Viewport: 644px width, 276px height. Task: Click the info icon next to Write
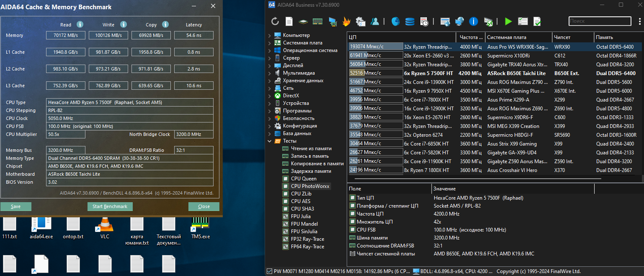[123, 25]
